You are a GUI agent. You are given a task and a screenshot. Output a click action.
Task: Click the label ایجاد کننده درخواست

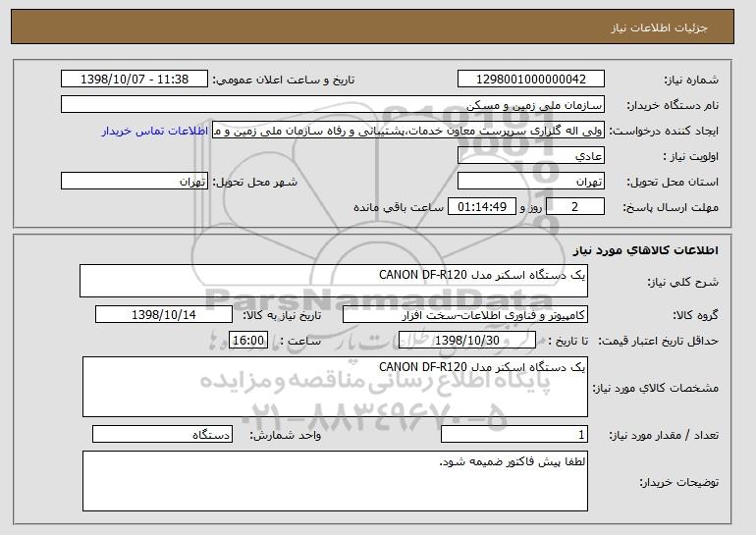664,131
